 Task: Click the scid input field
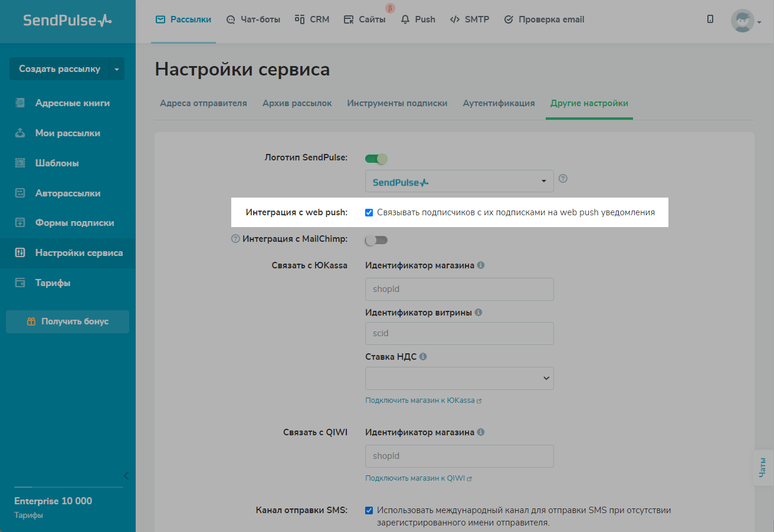click(x=459, y=333)
